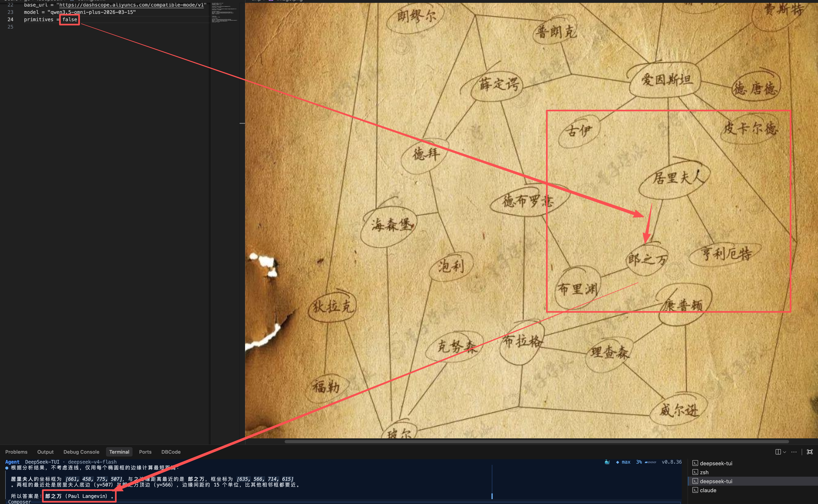Click the editor minimap
Viewport: 818px width, 504px height.
[225, 12]
